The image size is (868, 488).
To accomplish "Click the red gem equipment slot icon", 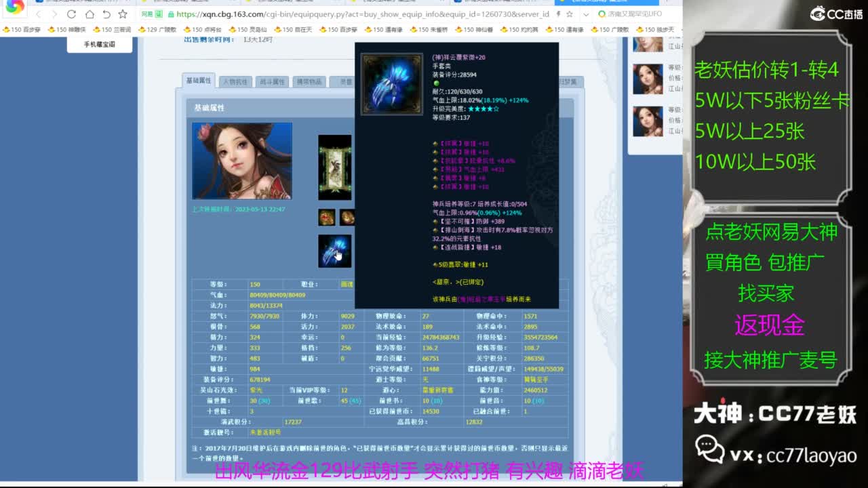I will (327, 217).
